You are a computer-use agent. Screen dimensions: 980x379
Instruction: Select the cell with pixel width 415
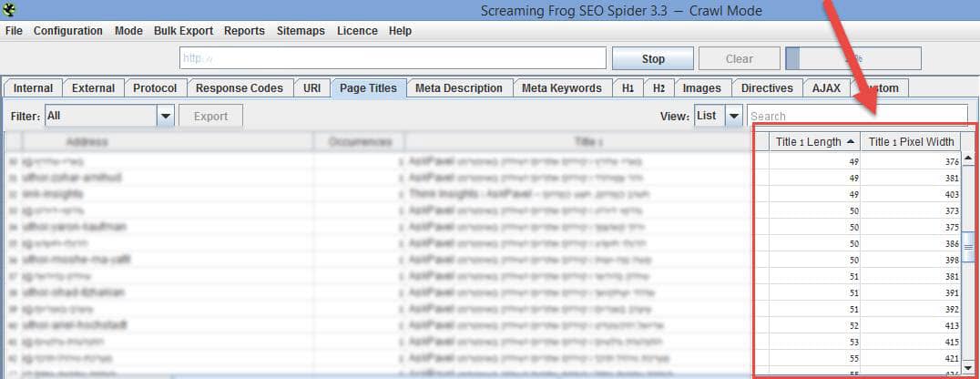910,342
